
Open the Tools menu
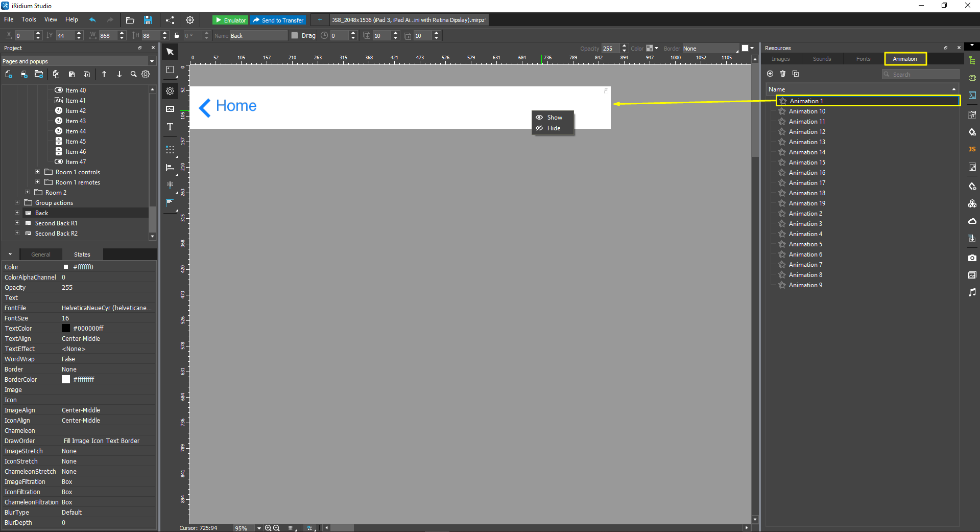coord(29,19)
